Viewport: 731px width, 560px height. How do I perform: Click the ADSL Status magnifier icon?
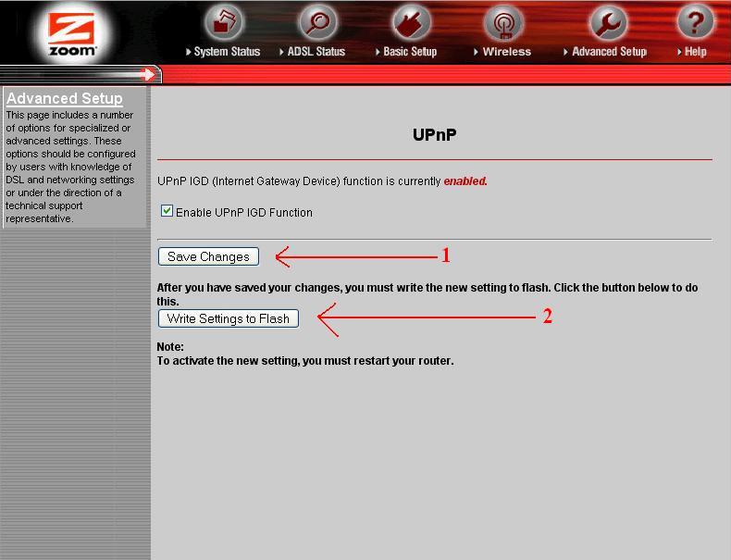tap(318, 22)
